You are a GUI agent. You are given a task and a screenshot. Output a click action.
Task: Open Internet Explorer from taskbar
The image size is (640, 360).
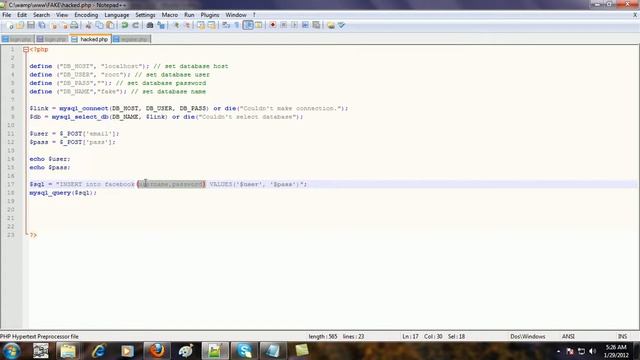pos(98,351)
